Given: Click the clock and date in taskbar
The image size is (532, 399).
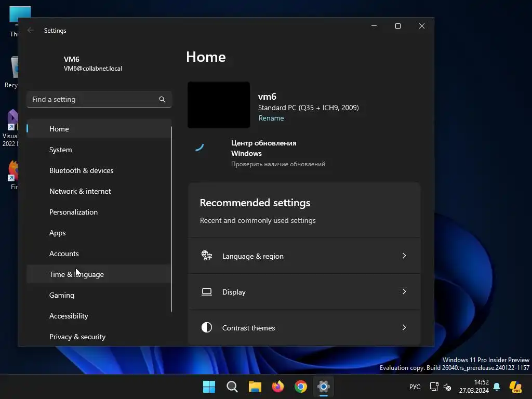Looking at the screenshot, I should (x=474, y=387).
